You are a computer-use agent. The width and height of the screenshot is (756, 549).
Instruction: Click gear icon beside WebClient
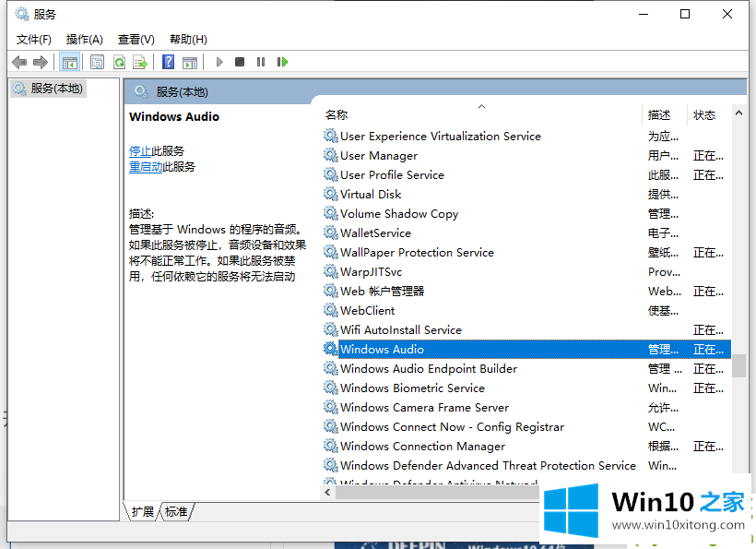(x=331, y=310)
